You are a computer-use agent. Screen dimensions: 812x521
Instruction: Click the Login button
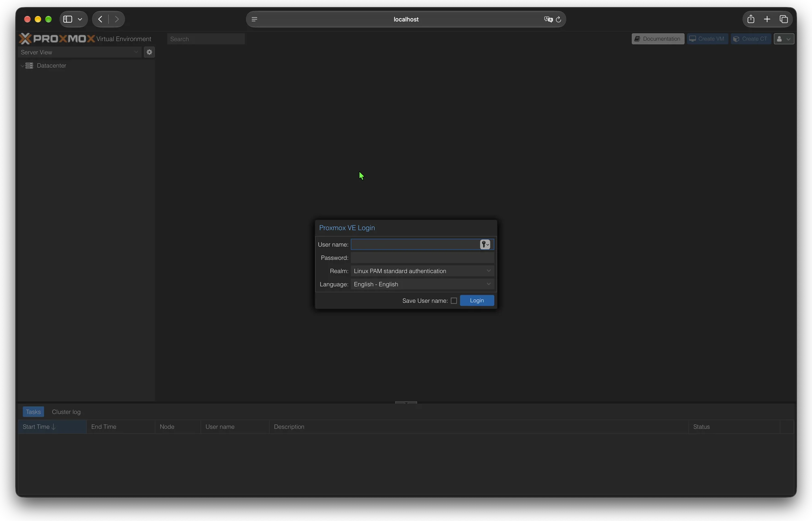477,301
